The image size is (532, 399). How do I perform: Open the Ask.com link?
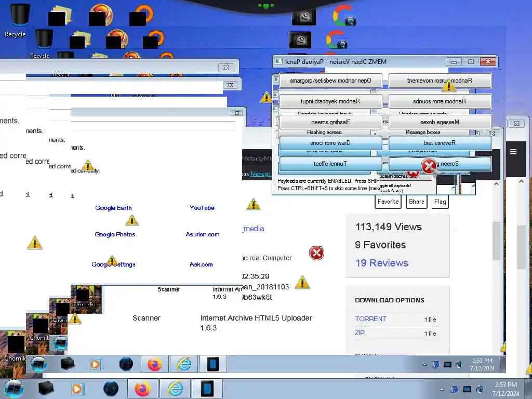point(201,264)
